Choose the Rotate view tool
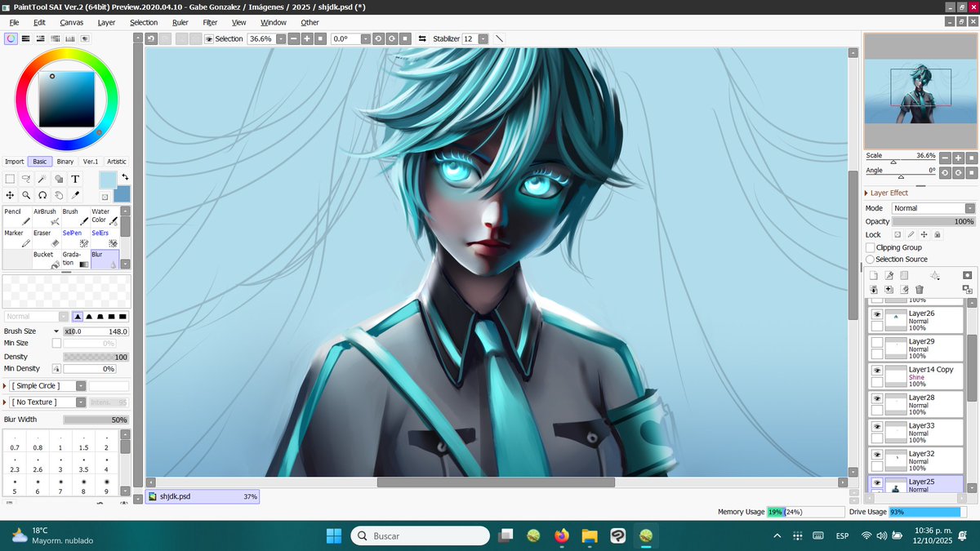 click(42, 195)
